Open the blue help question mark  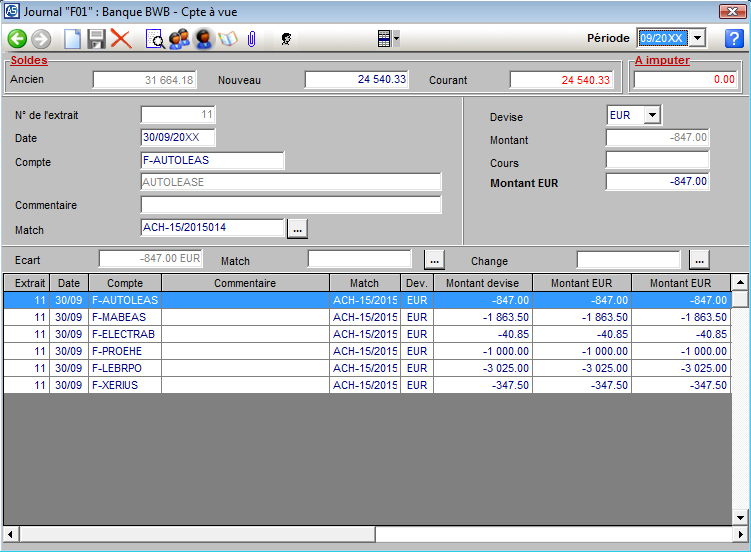(x=734, y=39)
